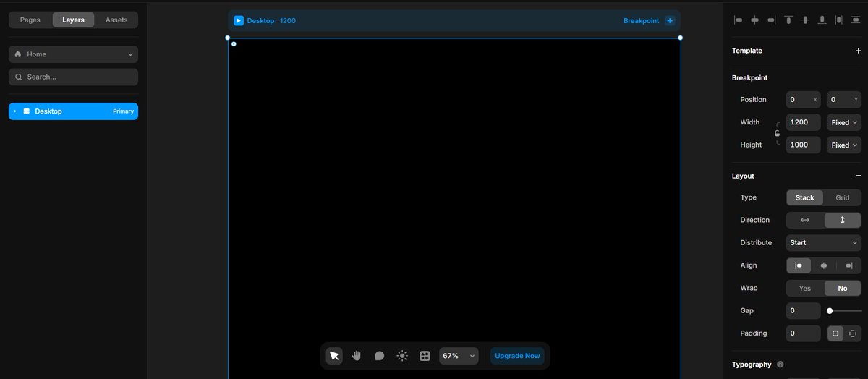Click the width-height lock ratio icon
This screenshot has width=868, height=379.
[x=778, y=133]
